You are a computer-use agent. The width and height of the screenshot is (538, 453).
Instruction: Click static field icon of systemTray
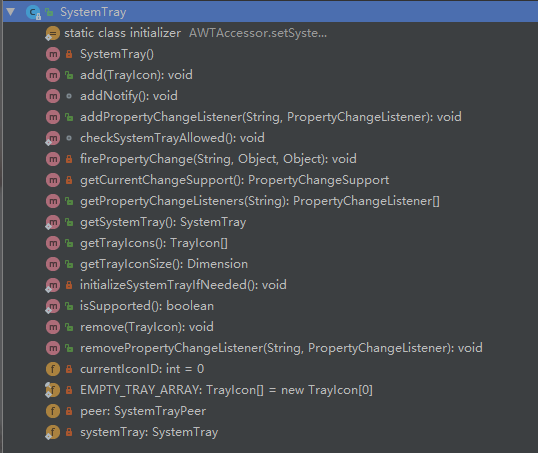coord(52,432)
